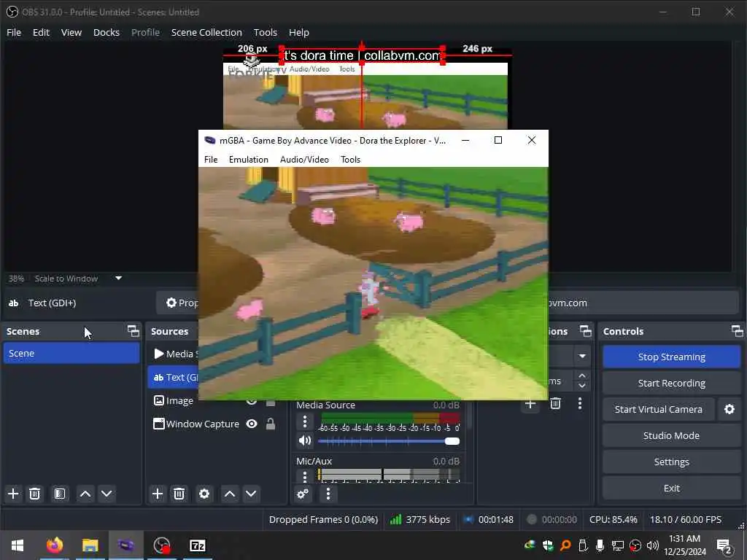Add a new source with plus icon
The height and width of the screenshot is (560, 747).
click(x=158, y=494)
